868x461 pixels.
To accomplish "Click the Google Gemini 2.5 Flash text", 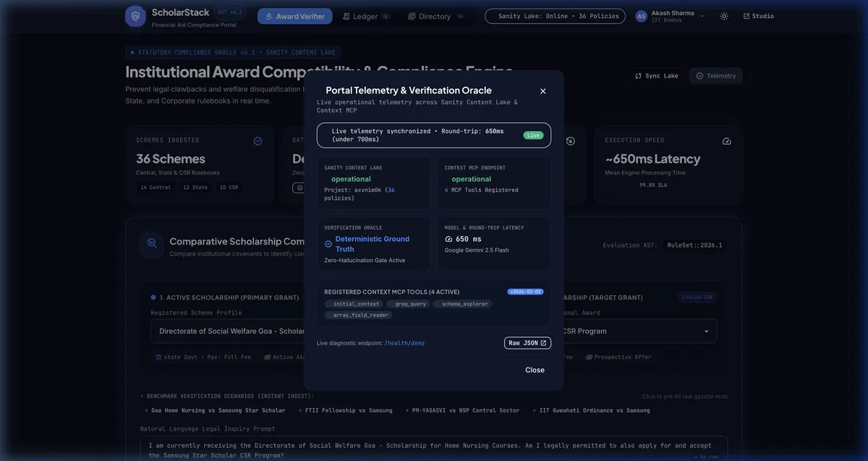I will coord(478,250).
